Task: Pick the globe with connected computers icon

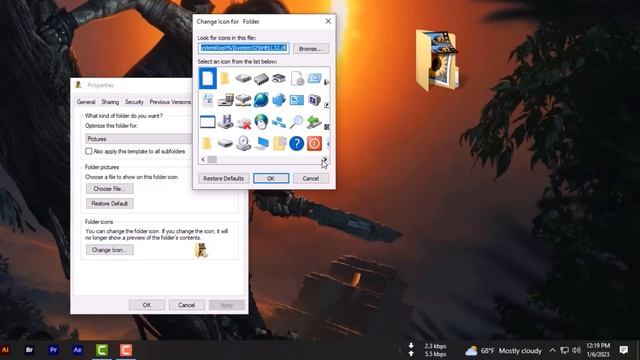Action: [279, 100]
